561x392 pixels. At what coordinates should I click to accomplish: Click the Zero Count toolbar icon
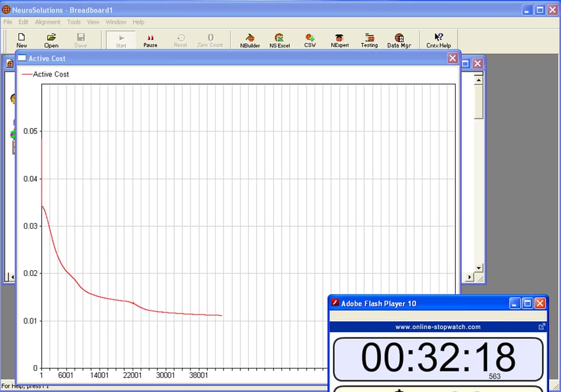pyautogui.click(x=211, y=40)
